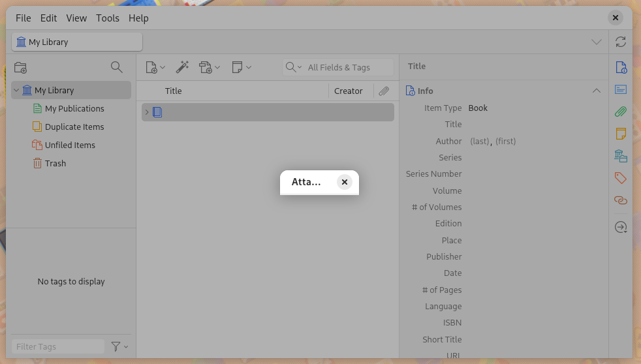The image size is (641, 364).
Task: Jump to Tags icon in side navigation
Action: click(x=621, y=178)
